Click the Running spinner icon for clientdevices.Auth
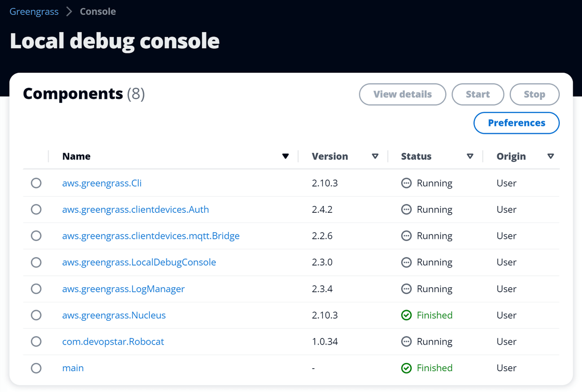The image size is (582, 392). pyautogui.click(x=406, y=209)
